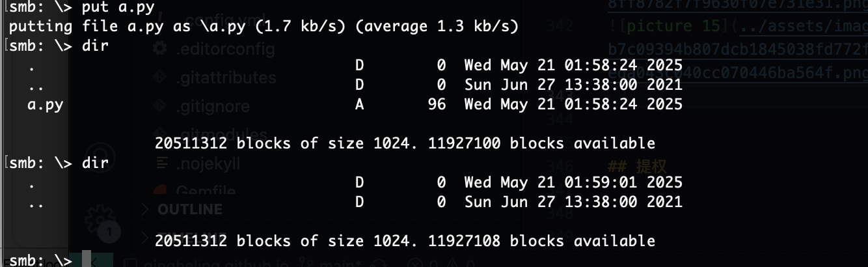The height and width of the screenshot is (267, 868).
Task: Click the a.py entry in the listing
Action: tap(45, 104)
